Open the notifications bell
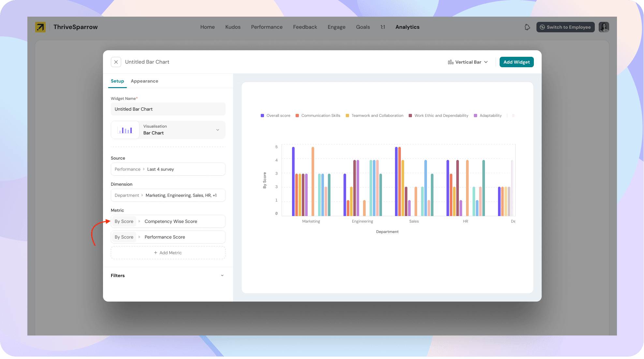 click(x=527, y=27)
